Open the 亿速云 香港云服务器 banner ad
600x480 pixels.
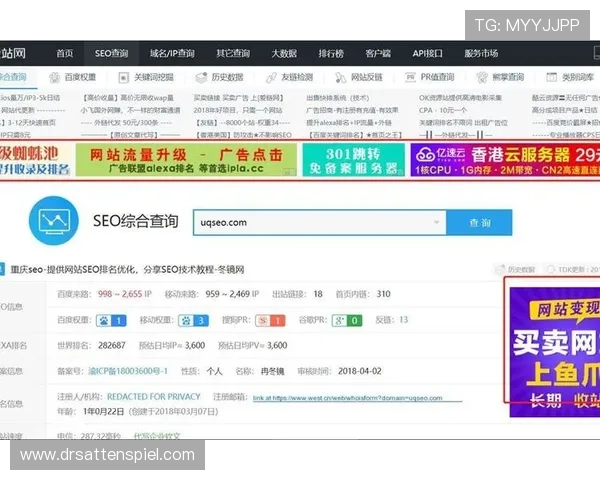click(x=505, y=160)
